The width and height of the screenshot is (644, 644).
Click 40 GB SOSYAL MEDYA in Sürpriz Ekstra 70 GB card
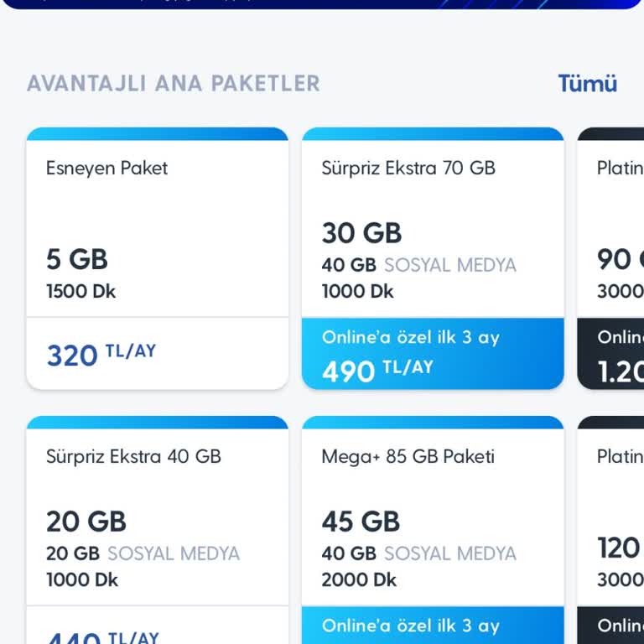[418, 265]
